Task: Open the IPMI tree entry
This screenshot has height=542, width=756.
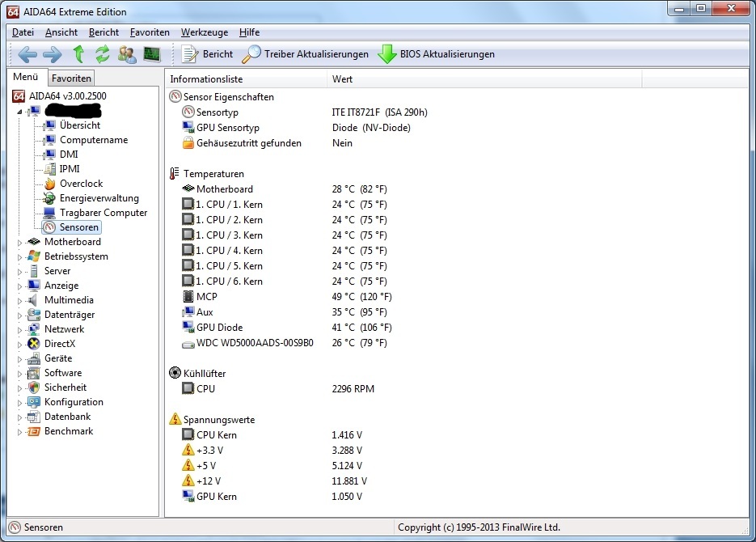Action: click(70, 169)
